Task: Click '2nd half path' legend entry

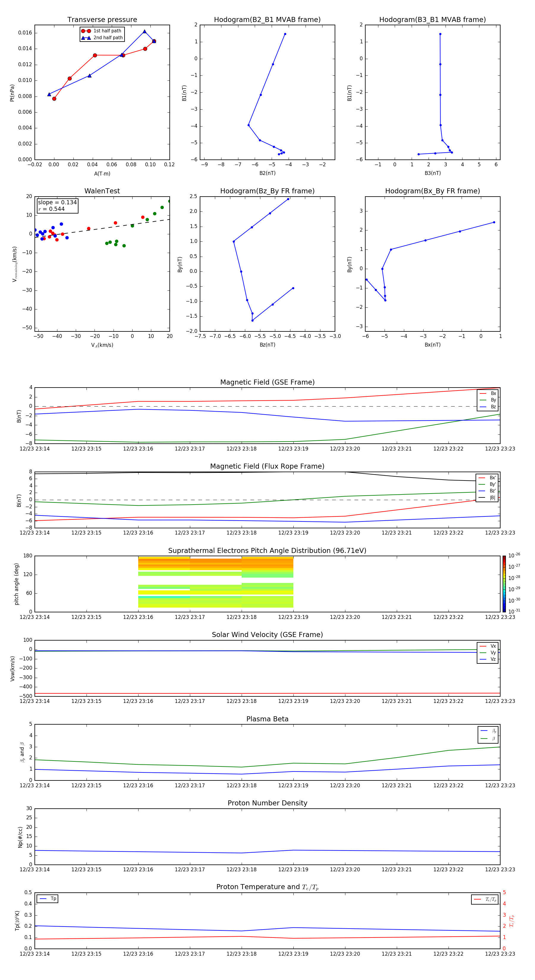Action: [x=102, y=38]
